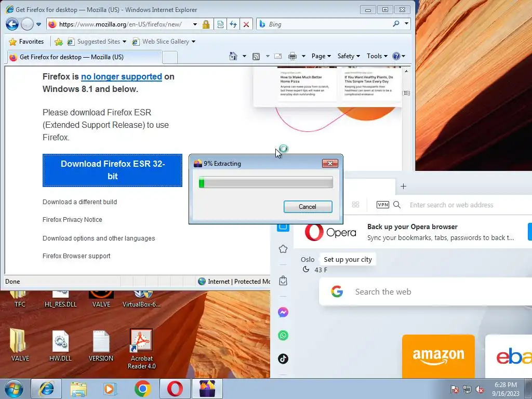Screen dimensions: 532x399
Task: Click the Print icon
Action: pyautogui.click(x=292, y=56)
